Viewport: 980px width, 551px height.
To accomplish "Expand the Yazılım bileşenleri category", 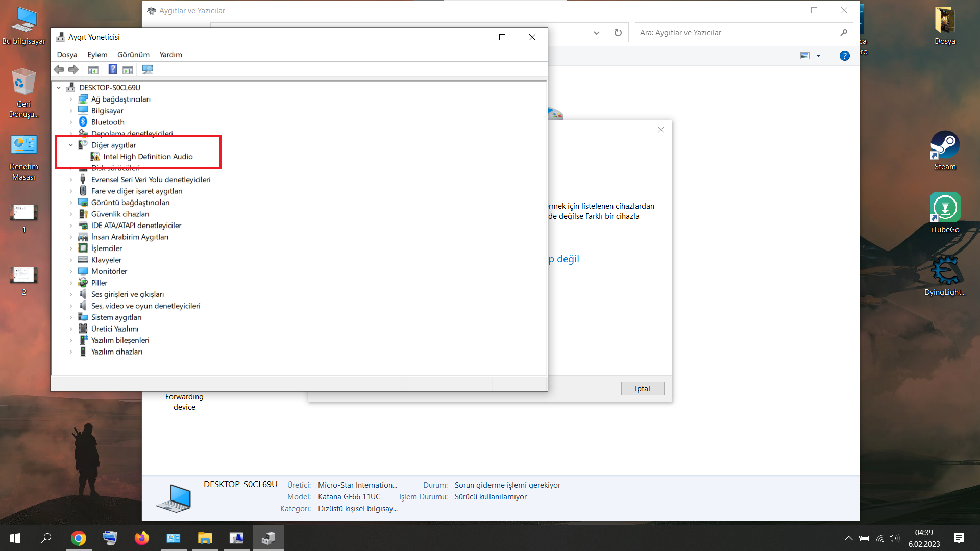I will pyautogui.click(x=71, y=340).
